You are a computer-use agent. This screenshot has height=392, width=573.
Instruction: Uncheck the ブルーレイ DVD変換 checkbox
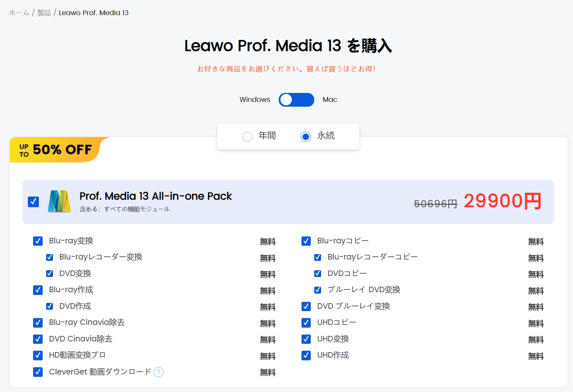tap(318, 290)
